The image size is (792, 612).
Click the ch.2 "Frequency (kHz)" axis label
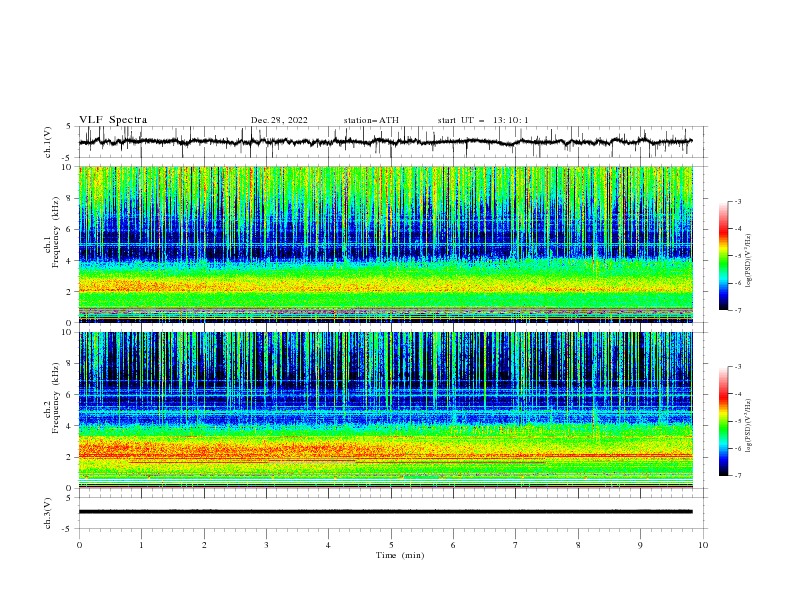click(x=55, y=397)
